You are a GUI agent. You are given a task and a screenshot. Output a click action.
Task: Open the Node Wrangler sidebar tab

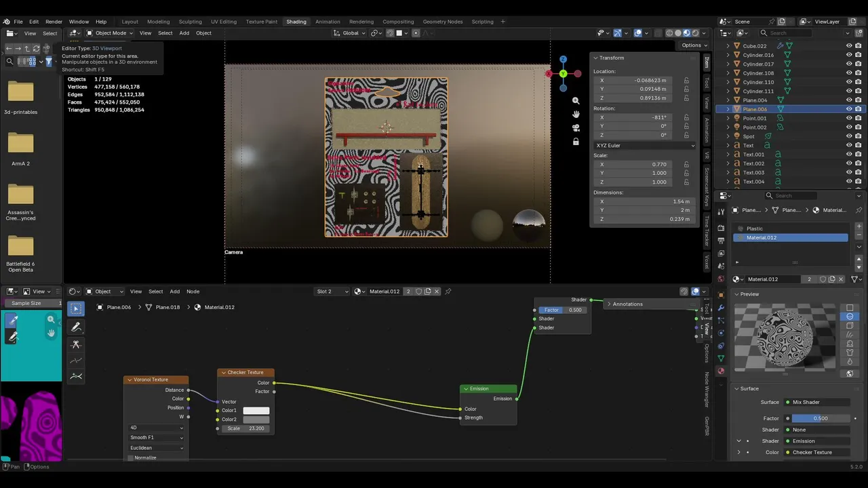tap(707, 390)
